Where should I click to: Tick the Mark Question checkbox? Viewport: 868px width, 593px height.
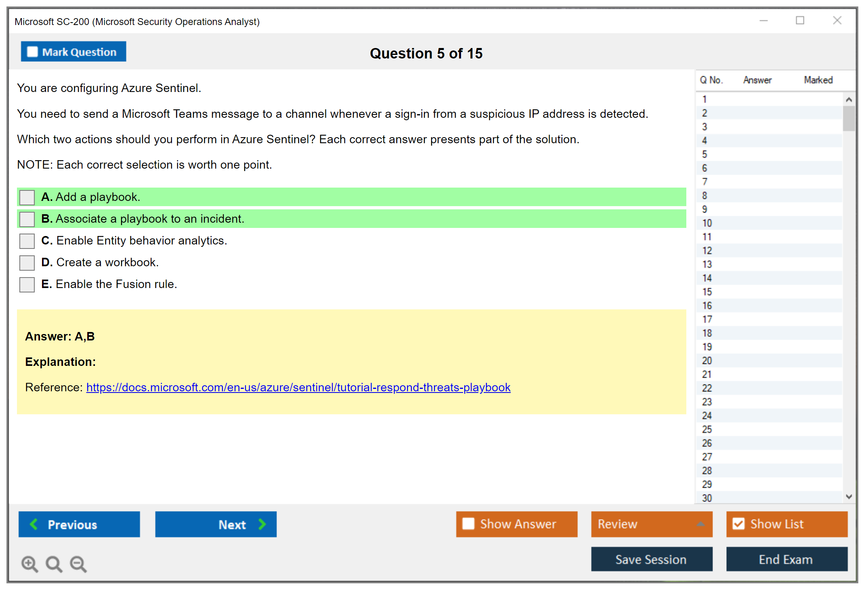click(32, 52)
